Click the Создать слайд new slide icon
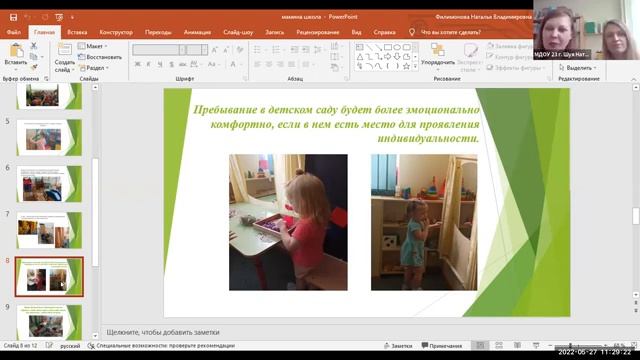Image resolution: width=640 pixels, height=360 pixels. (64, 50)
